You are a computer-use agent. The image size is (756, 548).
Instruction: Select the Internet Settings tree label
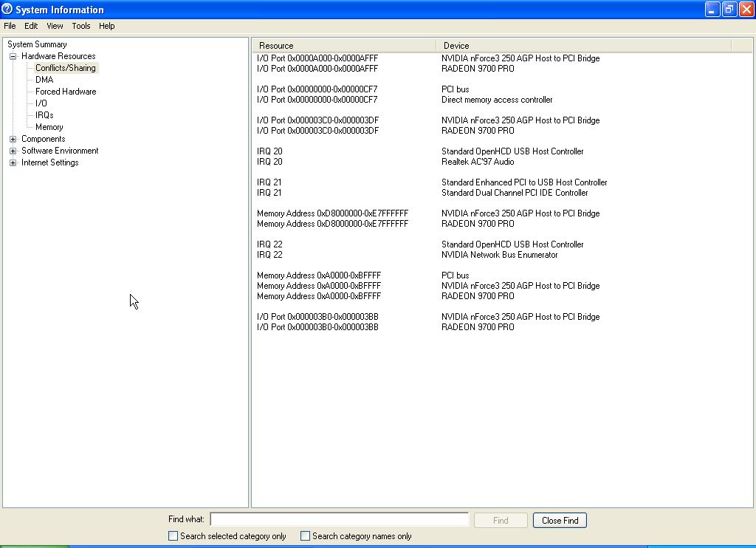[x=49, y=162]
